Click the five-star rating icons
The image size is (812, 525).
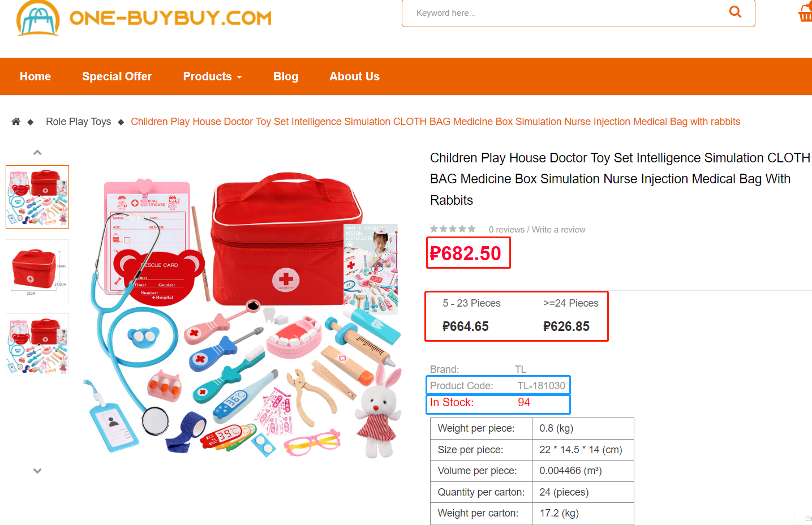[x=453, y=229]
